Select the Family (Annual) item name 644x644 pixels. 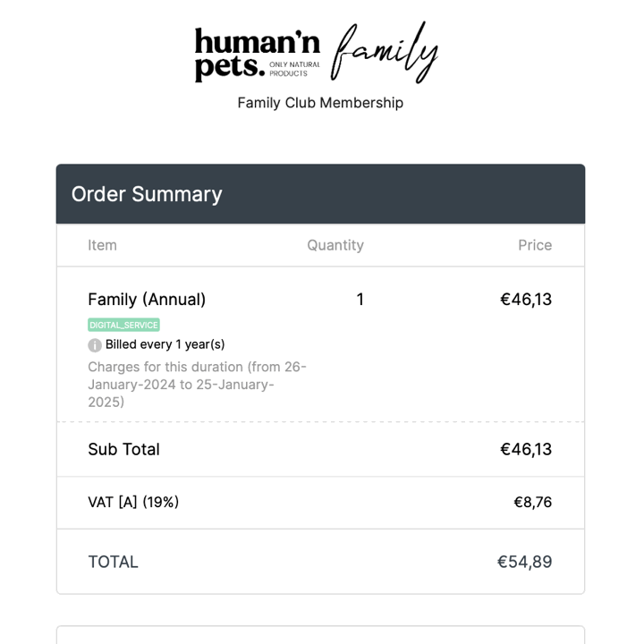pos(147,300)
